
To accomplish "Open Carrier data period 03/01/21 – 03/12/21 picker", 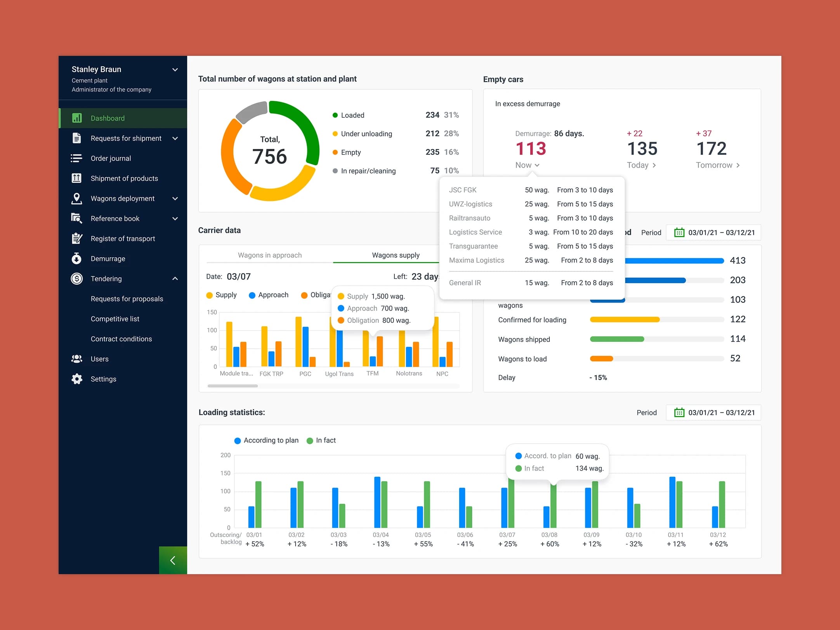I will [x=713, y=232].
